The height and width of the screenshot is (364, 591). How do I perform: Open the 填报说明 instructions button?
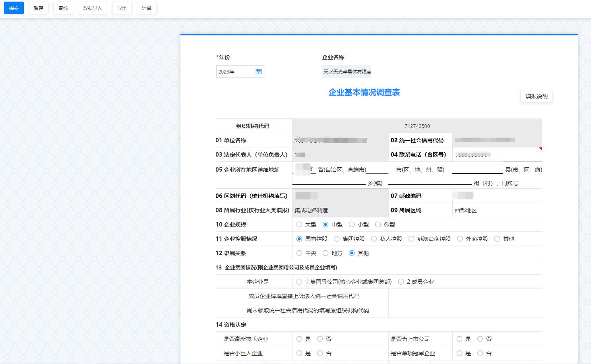[536, 96]
